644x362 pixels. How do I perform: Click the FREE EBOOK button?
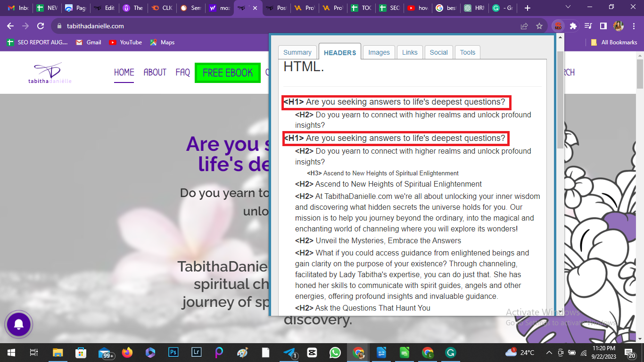click(228, 73)
